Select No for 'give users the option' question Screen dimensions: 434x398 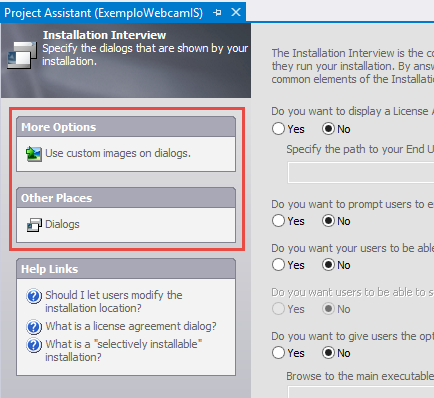pos(328,353)
